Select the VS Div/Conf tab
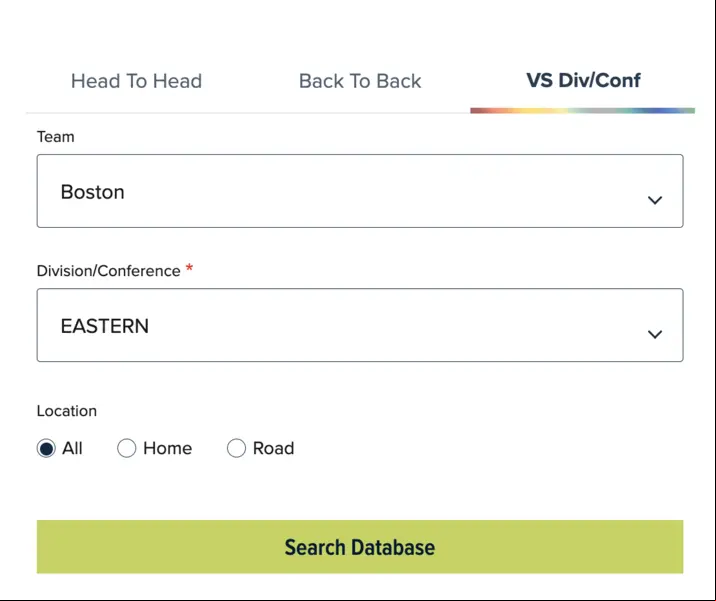 coord(583,80)
